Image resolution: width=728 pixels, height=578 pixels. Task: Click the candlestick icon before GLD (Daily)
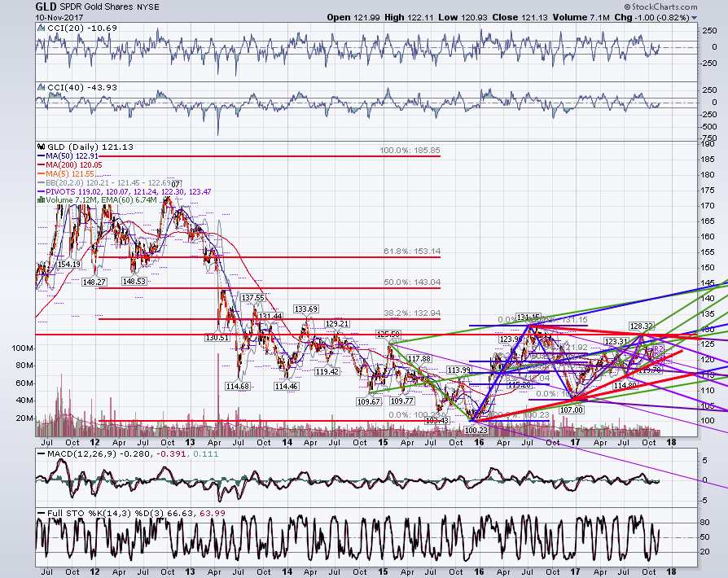coord(42,147)
